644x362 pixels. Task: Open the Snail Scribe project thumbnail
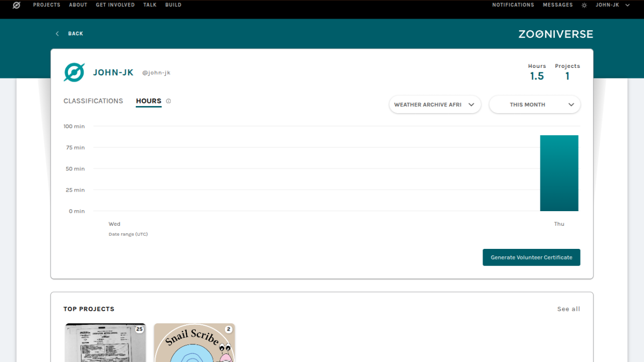pos(194,342)
